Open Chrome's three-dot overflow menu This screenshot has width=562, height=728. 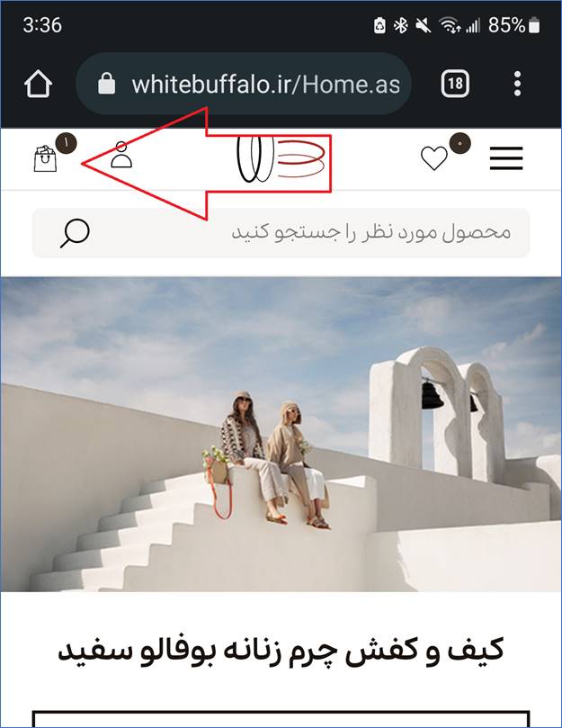pos(517,84)
